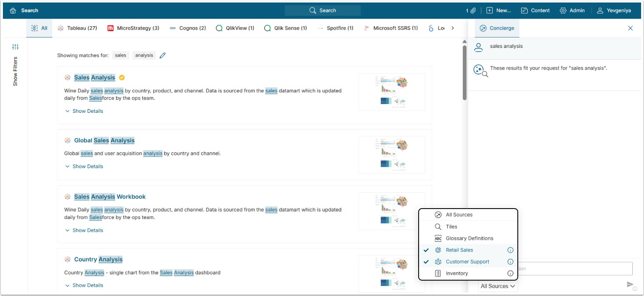
Task: Switch to the Cognos (2) tab
Action: 187,28
